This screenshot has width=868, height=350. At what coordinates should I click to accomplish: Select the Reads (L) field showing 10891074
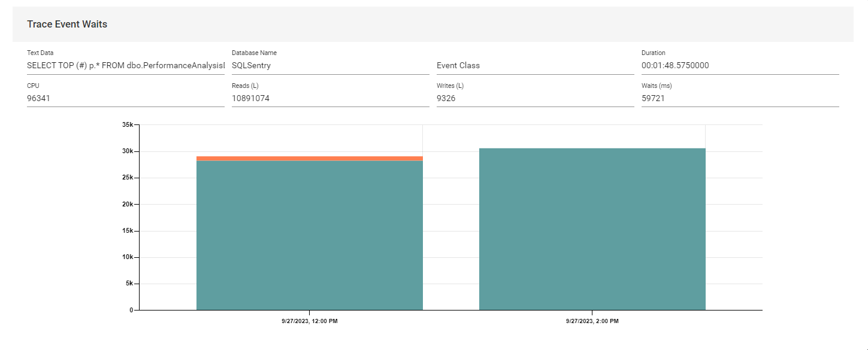pos(330,99)
